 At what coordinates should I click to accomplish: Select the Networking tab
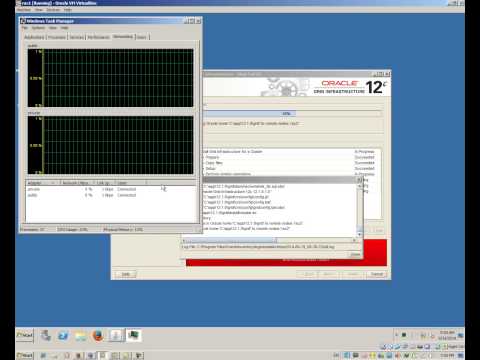123,37
